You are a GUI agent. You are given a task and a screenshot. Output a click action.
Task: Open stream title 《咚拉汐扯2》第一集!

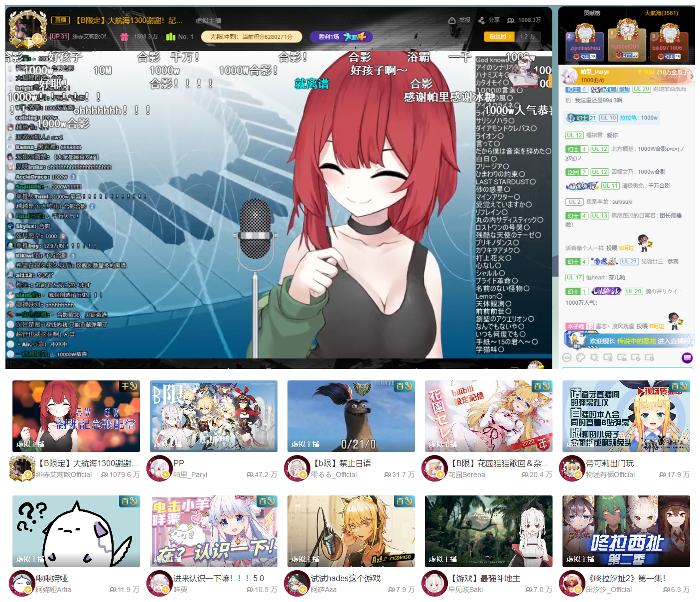[626, 578]
